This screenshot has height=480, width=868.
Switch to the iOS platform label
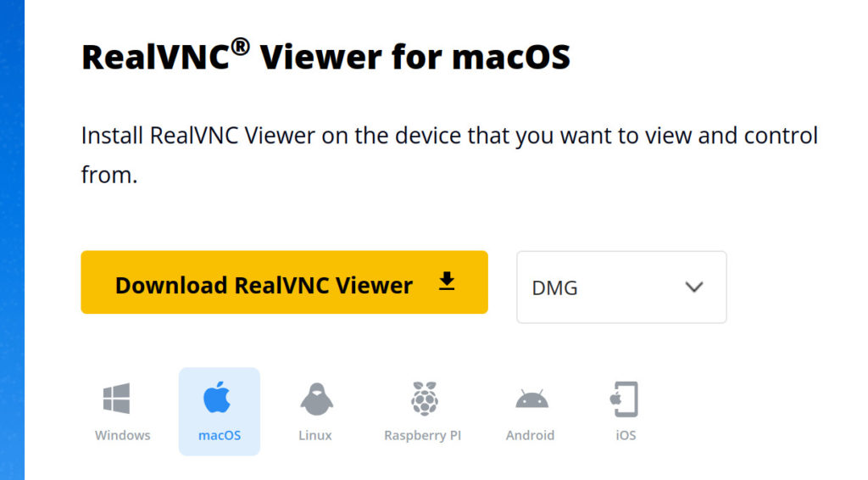(626, 435)
